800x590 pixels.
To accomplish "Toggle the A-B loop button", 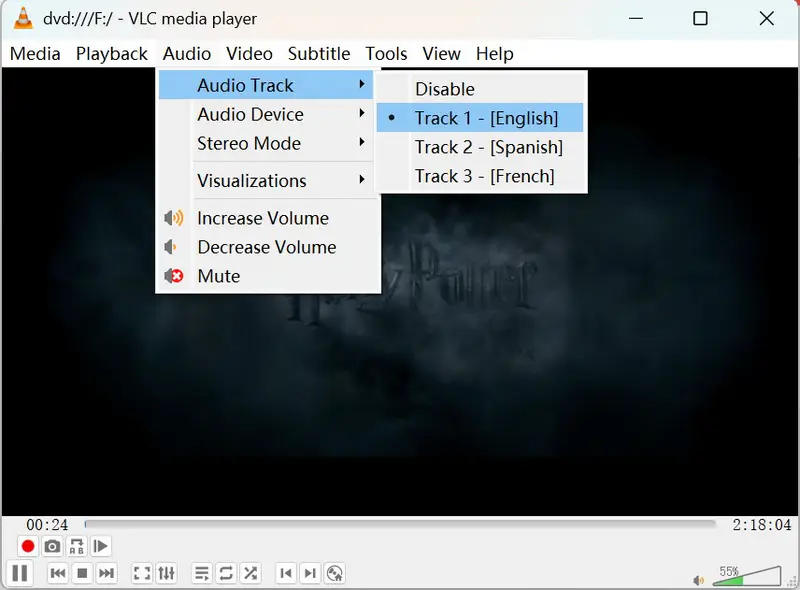I will 77,546.
